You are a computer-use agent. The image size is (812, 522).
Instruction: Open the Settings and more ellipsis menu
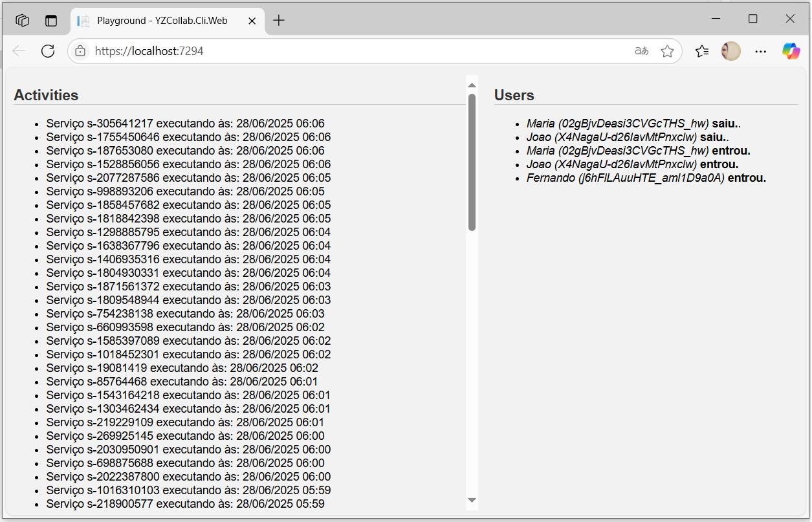[761, 51]
